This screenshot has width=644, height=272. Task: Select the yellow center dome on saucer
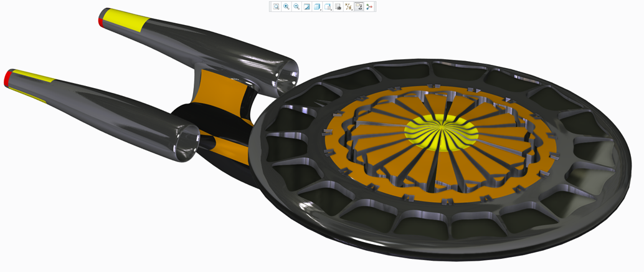(441, 132)
